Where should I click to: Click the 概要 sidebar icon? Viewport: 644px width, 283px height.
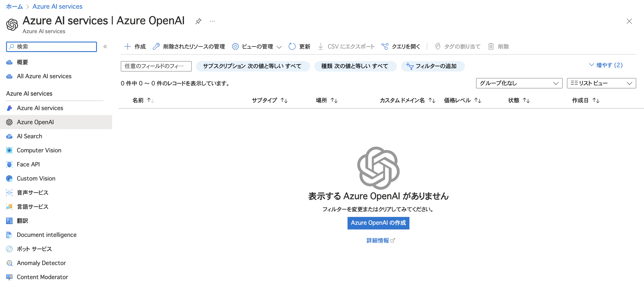(9, 62)
